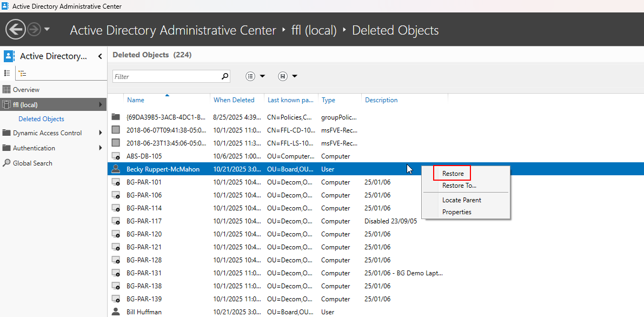The width and height of the screenshot is (644, 317).
Task: Click computer icon of ABS-DB-105
Action: tap(115, 156)
